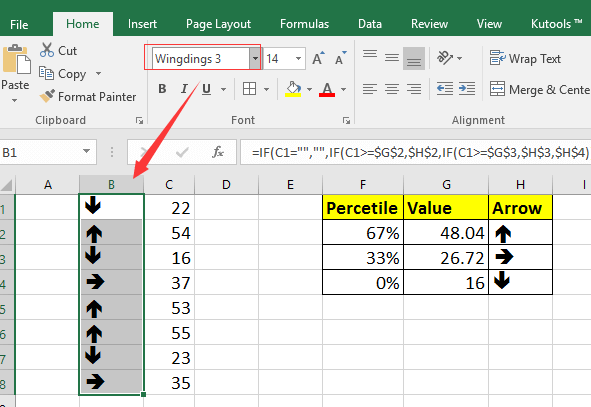
Task: Align text right
Action: click(414, 89)
